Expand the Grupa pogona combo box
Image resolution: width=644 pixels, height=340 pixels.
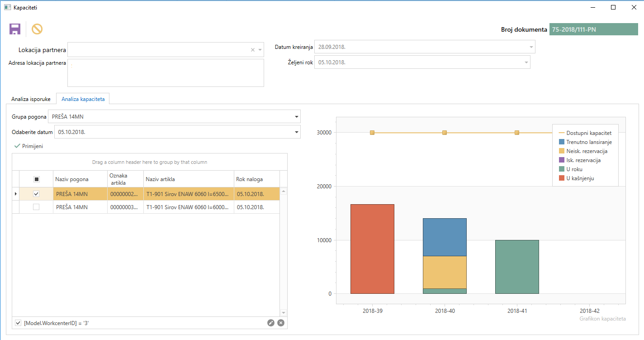tap(297, 117)
